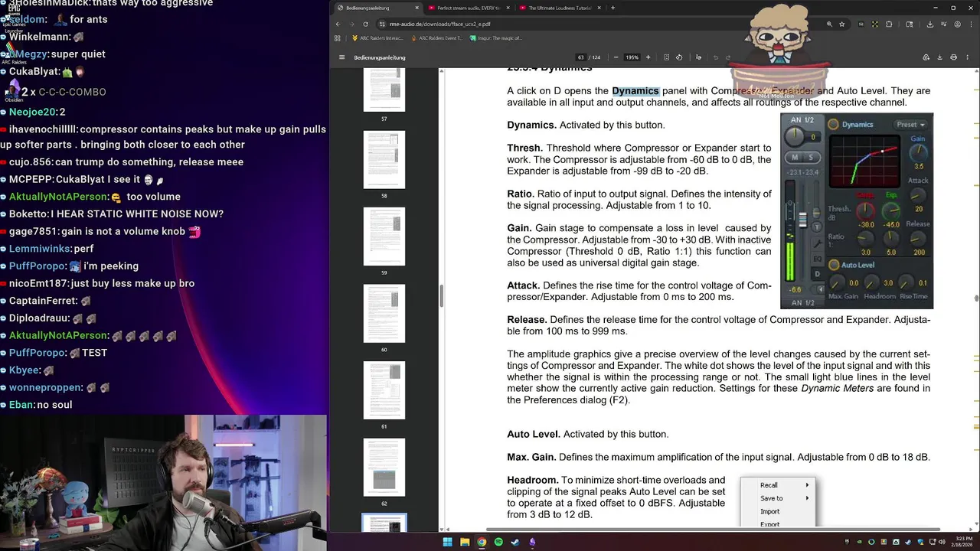The height and width of the screenshot is (551, 980).
Task: Click the PDF undo arrow
Action: point(716,57)
